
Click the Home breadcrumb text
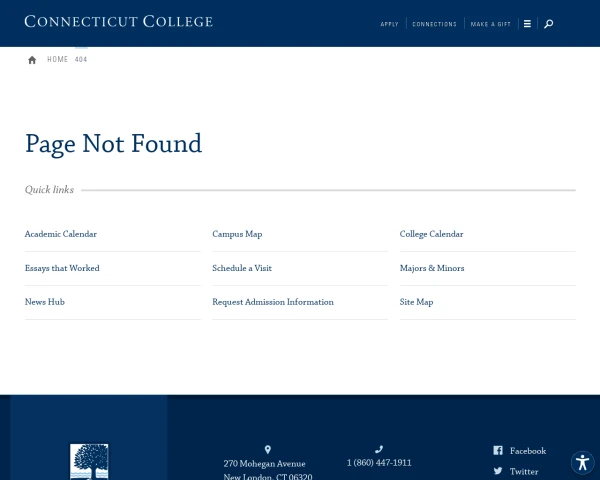(x=58, y=60)
